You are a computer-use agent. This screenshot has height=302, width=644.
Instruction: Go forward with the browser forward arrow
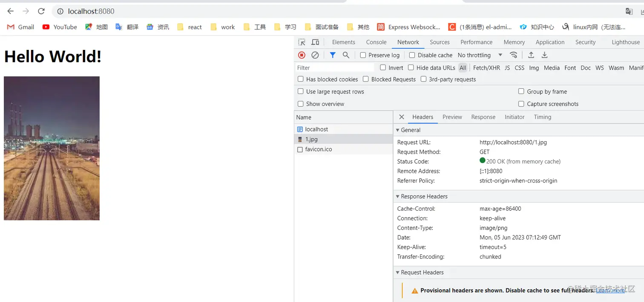coord(26,11)
